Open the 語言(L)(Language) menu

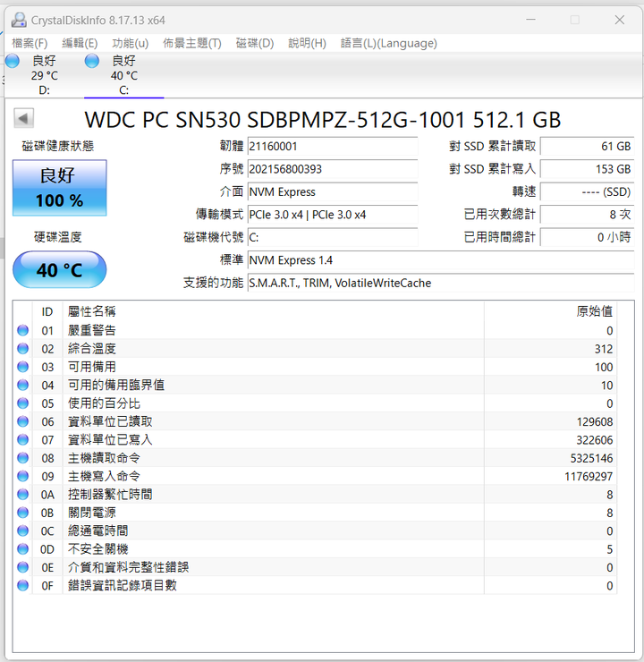pos(389,43)
